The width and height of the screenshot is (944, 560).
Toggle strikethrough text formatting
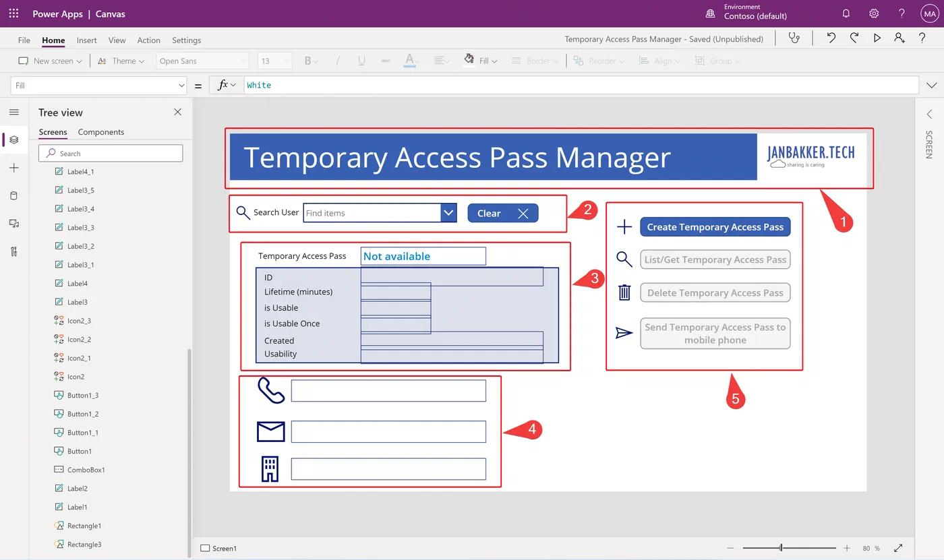(386, 61)
